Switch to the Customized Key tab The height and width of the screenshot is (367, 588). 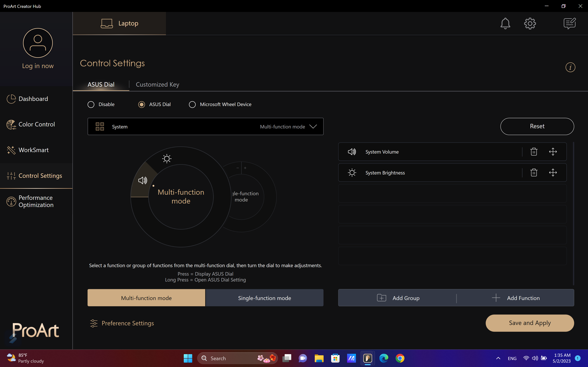coord(157,84)
